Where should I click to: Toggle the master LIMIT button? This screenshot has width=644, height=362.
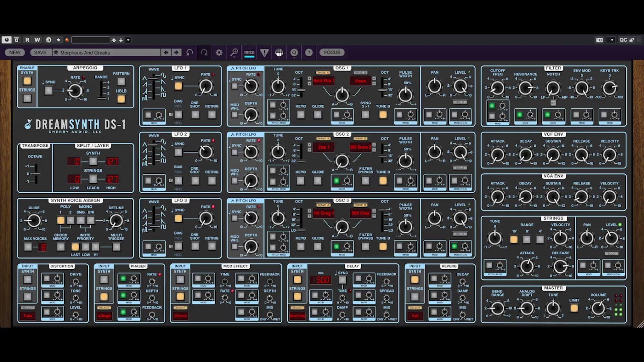pyautogui.click(x=574, y=308)
